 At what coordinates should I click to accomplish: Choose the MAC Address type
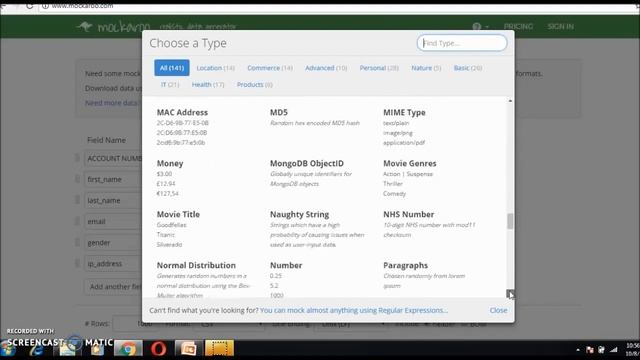(182, 112)
